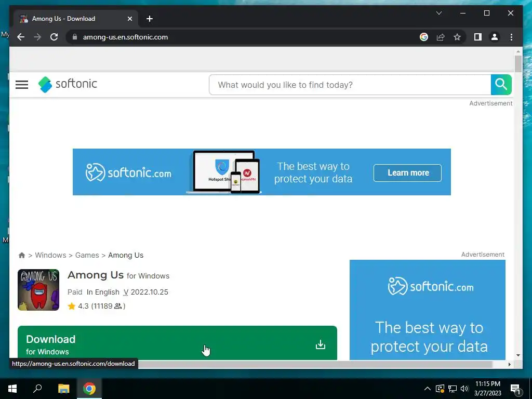This screenshot has width=532, height=399.
Task: Click the vertical scrollbar thumb
Action: coord(518,64)
